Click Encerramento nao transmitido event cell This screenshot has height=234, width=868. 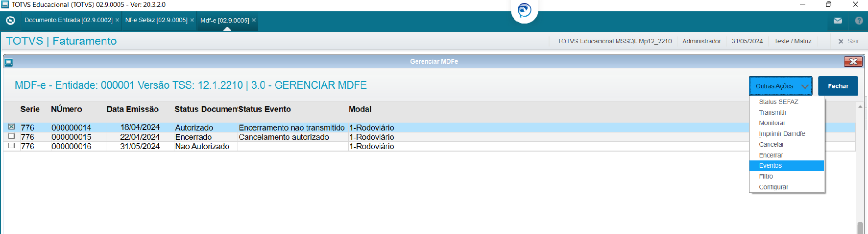pos(292,128)
